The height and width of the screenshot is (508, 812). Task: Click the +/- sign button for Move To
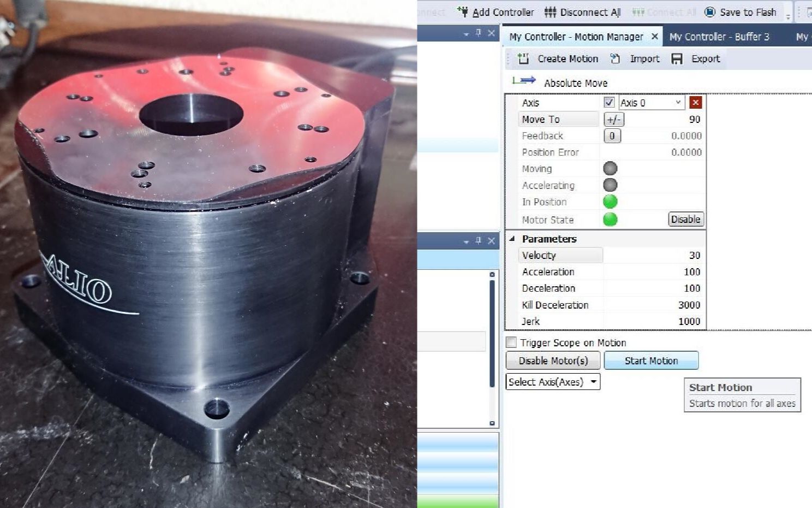coord(614,120)
